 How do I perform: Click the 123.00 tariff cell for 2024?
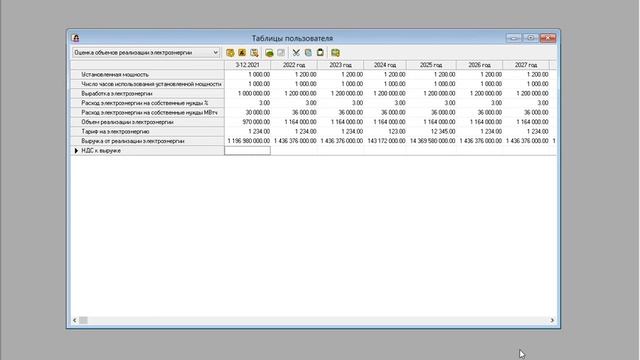coord(385,131)
